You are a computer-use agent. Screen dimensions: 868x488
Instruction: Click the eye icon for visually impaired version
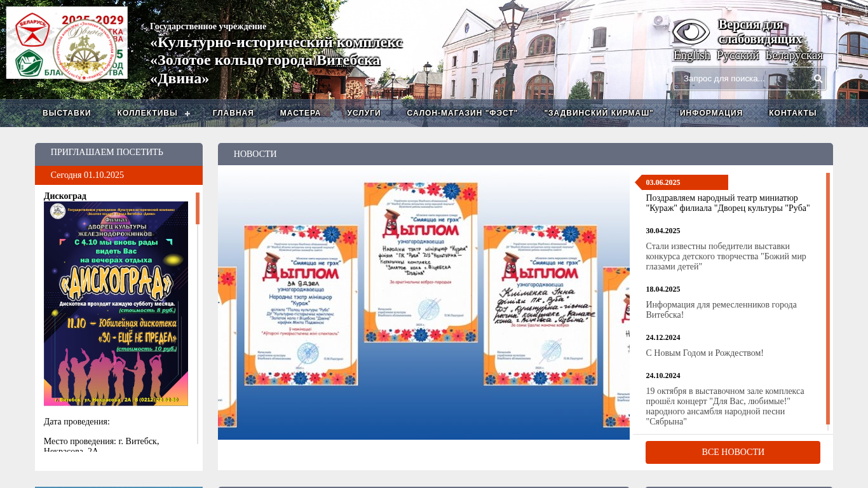click(691, 32)
